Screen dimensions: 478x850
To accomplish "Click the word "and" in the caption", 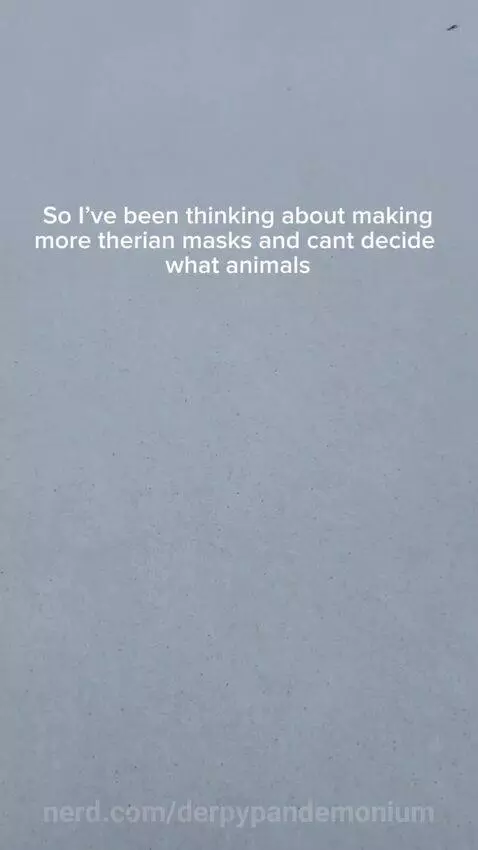I will pyautogui.click(x=280, y=240).
